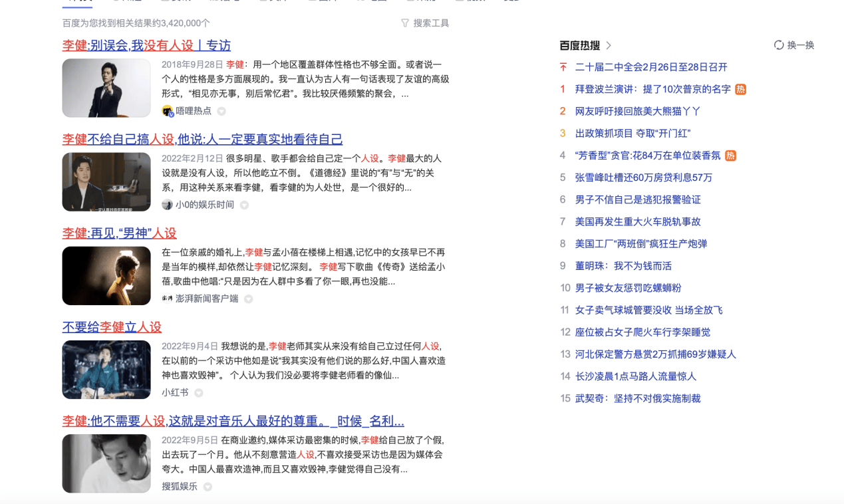Open thumbnail of 李健不给自己搞人设 result
The height and width of the screenshot is (504, 844).
[106, 182]
